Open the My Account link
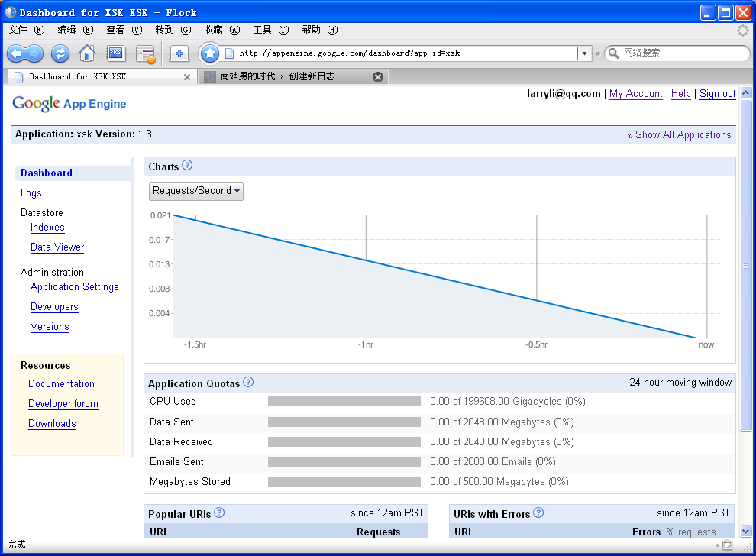The height and width of the screenshot is (556, 756). tap(635, 93)
